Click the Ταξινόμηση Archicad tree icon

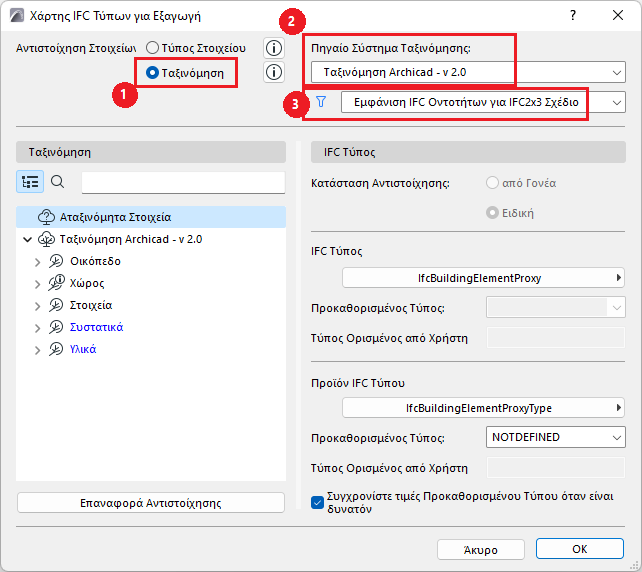click(x=46, y=239)
